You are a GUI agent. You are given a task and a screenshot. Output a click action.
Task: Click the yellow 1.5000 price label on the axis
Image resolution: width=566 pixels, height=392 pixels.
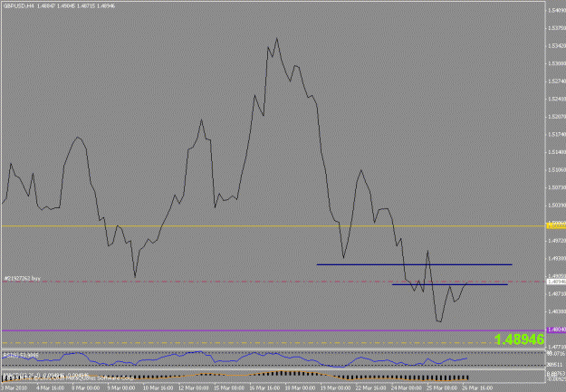click(x=556, y=226)
